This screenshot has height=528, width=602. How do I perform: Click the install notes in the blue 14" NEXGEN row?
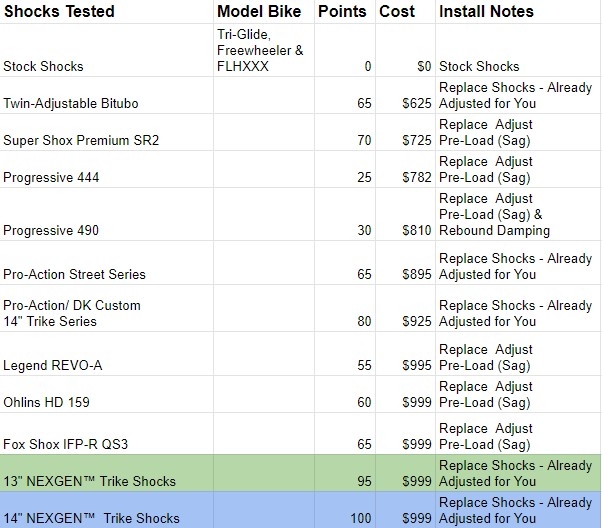point(518,510)
